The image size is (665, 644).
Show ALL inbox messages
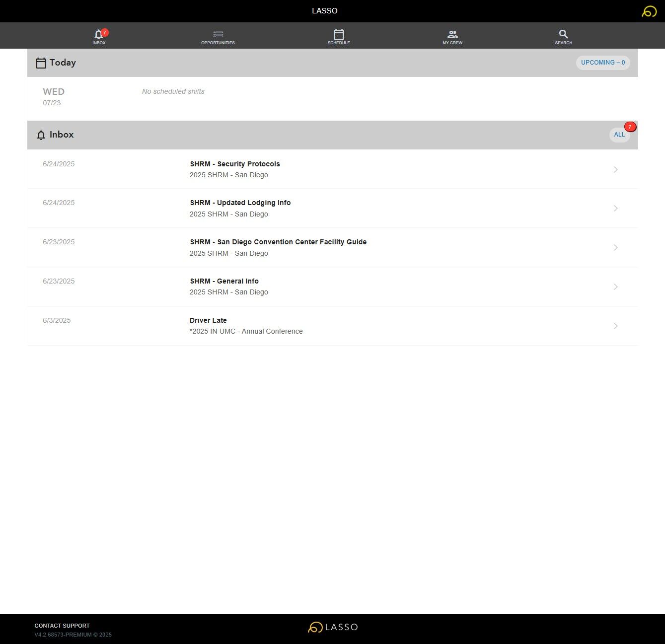click(x=619, y=135)
